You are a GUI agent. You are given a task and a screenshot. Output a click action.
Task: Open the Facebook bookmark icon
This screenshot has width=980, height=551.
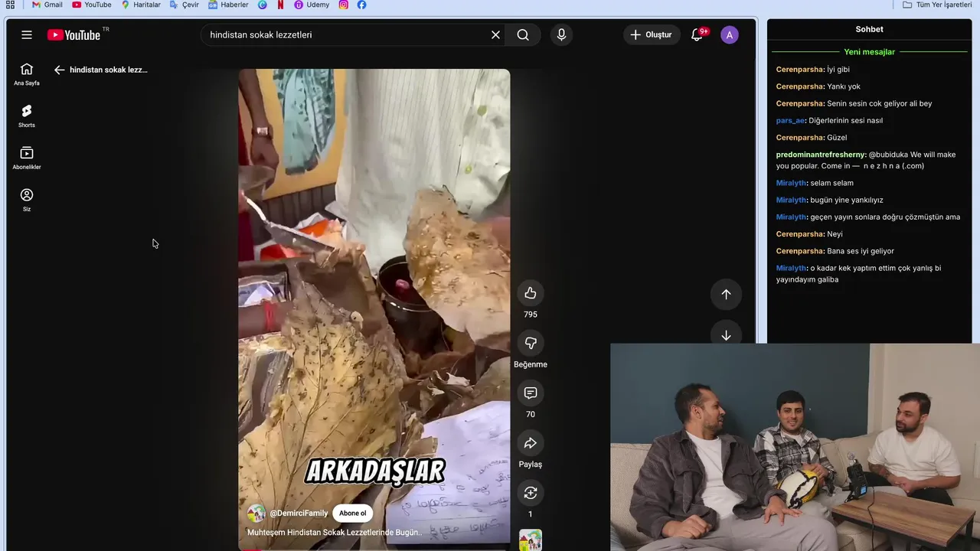coord(361,5)
